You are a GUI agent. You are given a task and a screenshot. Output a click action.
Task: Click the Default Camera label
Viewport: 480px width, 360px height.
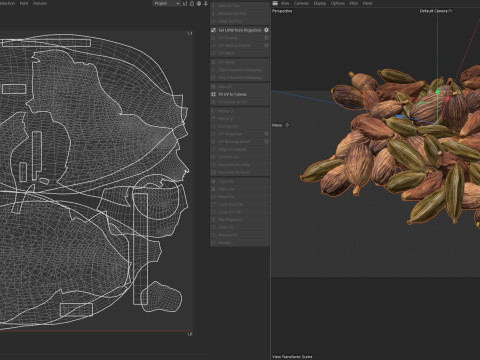[x=434, y=11]
